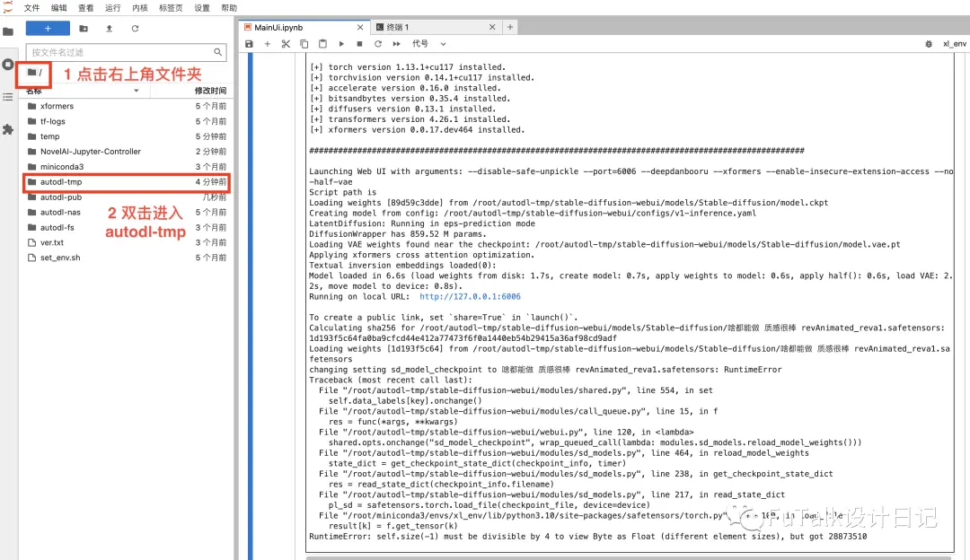Switch to the 终端 1 tab
Screen dimensions: 970x560
coord(435,27)
